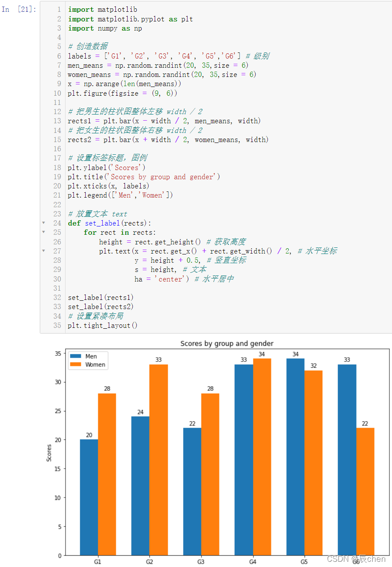The width and height of the screenshot is (392, 567).
Task: Click the G3 x-axis tick label
Action: [201, 562]
